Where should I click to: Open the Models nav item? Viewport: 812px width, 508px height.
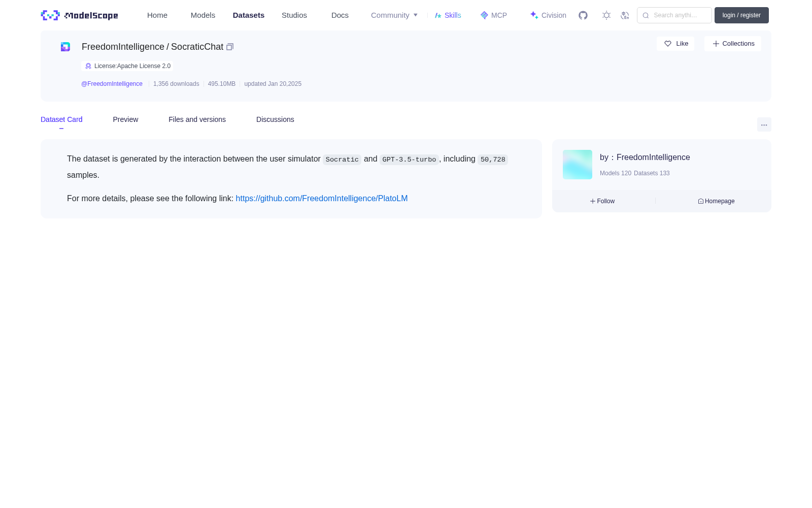click(x=203, y=15)
